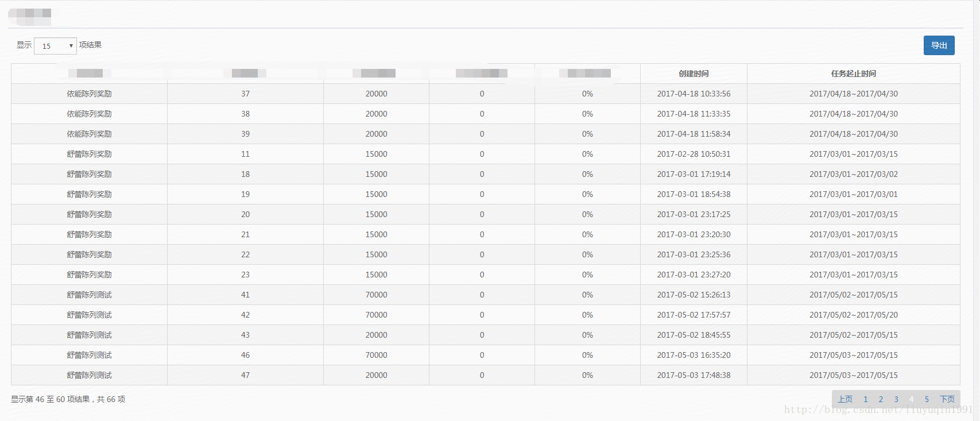Viewport: 980px width, 421px height.
Task: Click the blue 导出 export button
Action: (x=939, y=45)
